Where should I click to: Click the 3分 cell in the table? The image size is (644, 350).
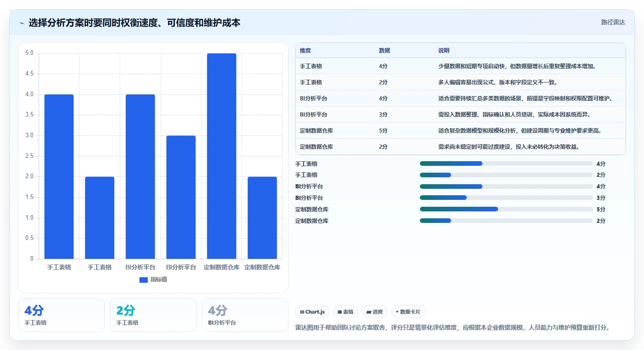[383, 115]
